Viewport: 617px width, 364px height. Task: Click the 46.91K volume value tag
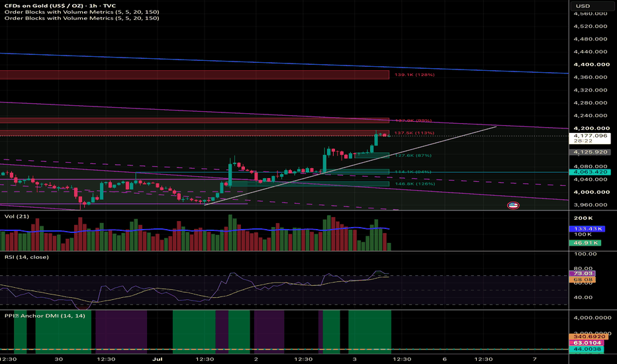pyautogui.click(x=585, y=243)
